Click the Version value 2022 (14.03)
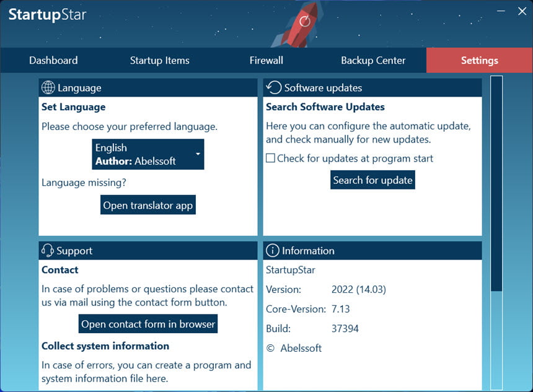Image resolution: width=533 pixels, height=392 pixels. [x=359, y=289]
